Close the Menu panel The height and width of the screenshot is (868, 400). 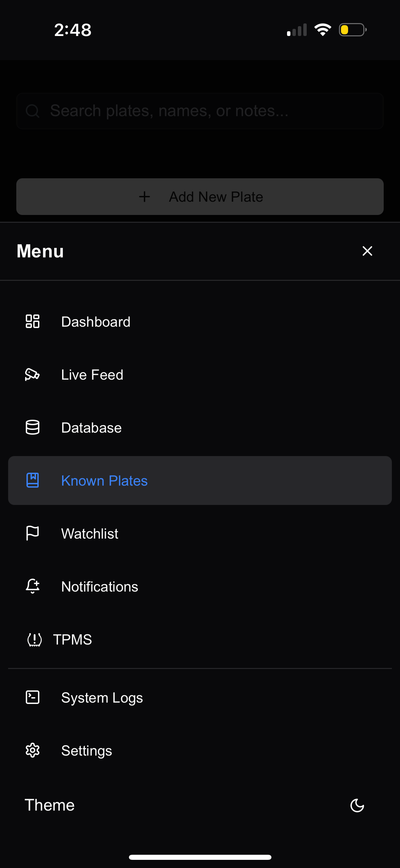point(367,251)
